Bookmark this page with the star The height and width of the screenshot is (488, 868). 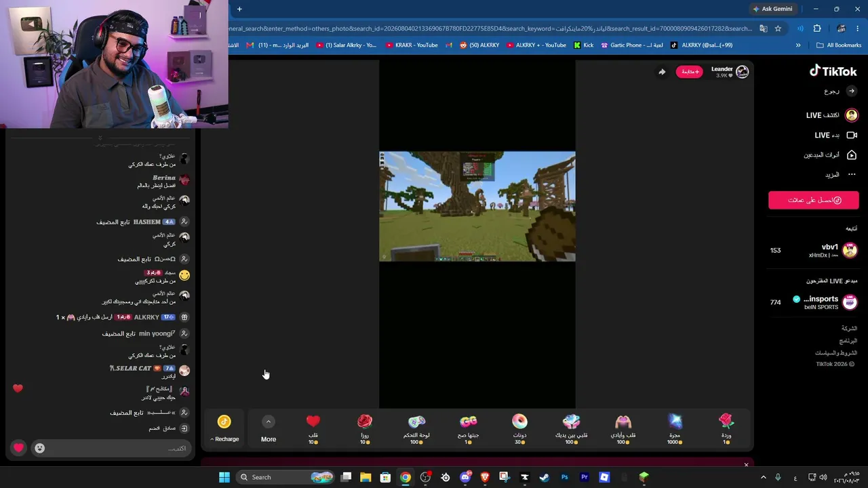pos(778,28)
